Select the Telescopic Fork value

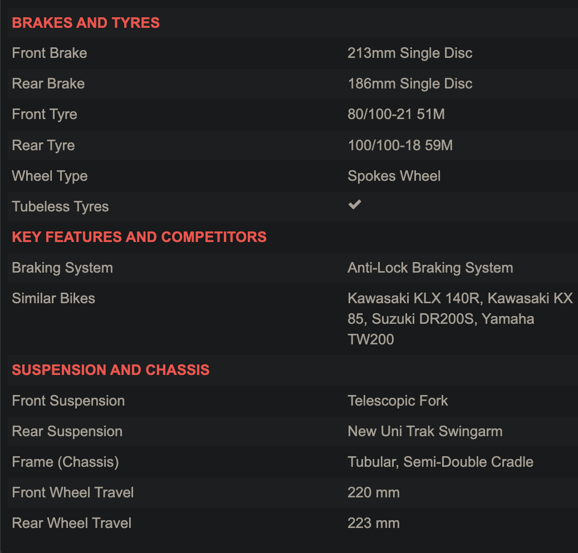point(398,401)
